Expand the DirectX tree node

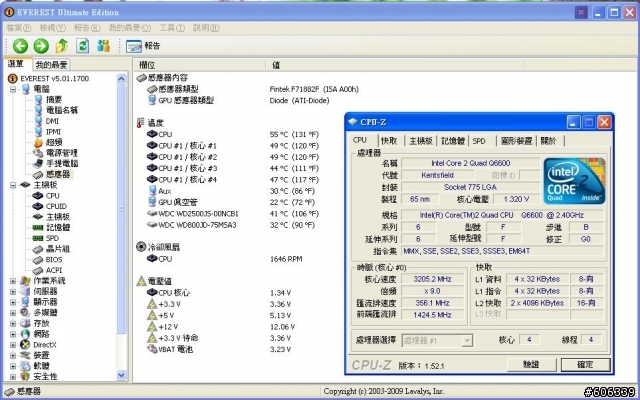(13, 345)
